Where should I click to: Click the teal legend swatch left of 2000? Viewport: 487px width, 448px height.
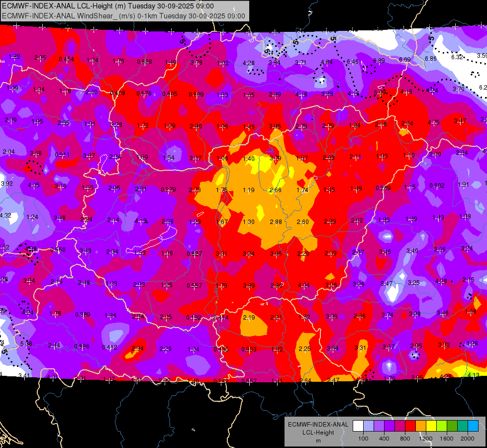tap(463, 426)
